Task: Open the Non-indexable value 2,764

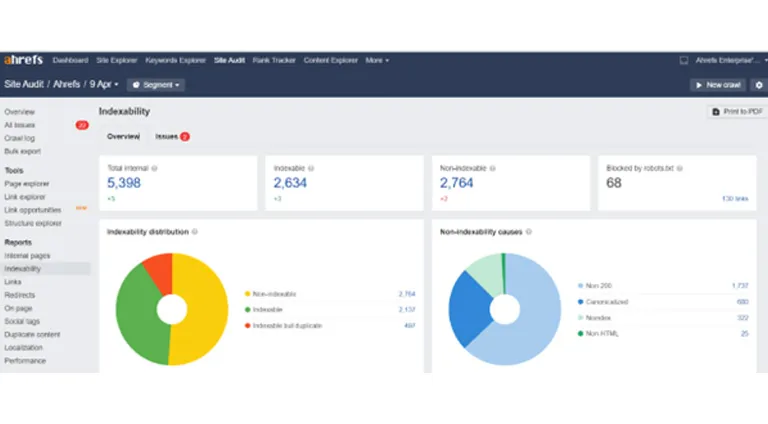Action: pos(456,183)
